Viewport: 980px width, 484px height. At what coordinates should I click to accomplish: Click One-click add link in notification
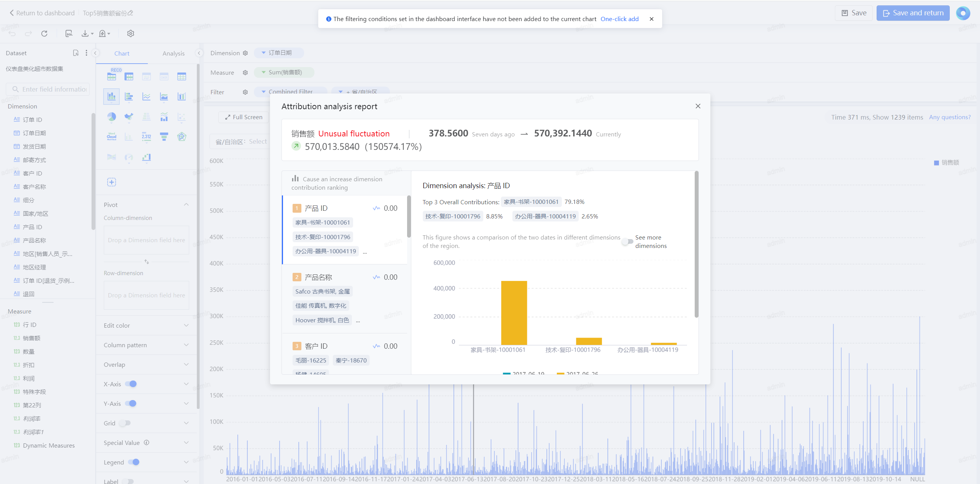[x=619, y=19]
